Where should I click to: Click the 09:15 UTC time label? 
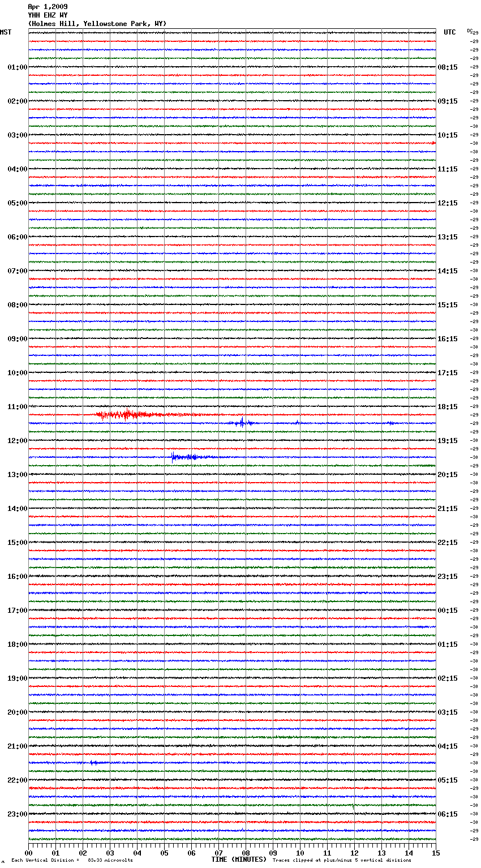[x=448, y=101]
